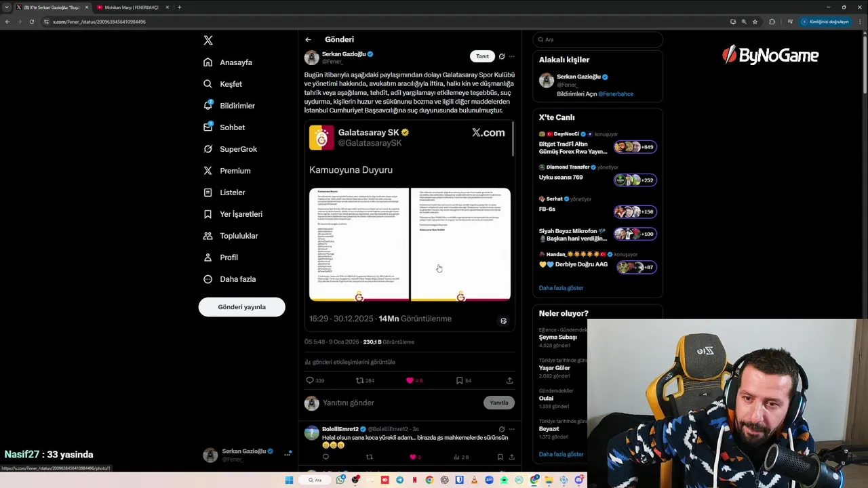Reload the page

(x=31, y=22)
